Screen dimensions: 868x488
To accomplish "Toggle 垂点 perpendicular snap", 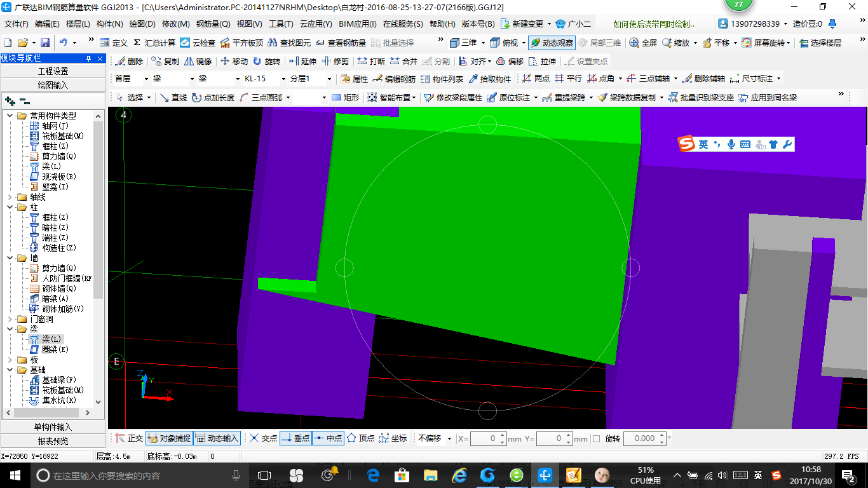I will pos(295,438).
